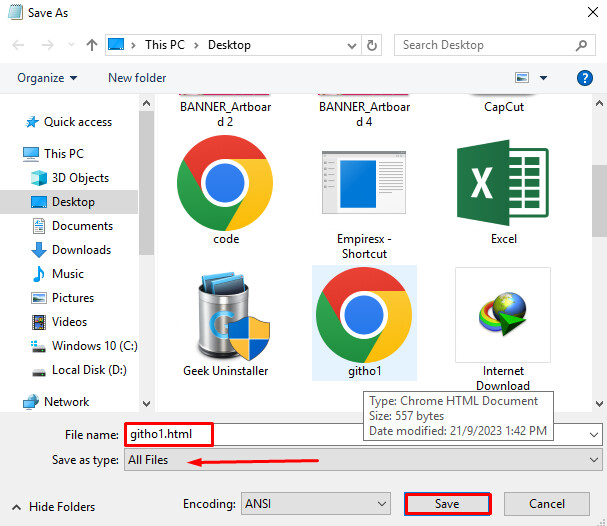This screenshot has width=607, height=526.
Task: Select Downloads in the navigation pane
Action: click(81, 250)
